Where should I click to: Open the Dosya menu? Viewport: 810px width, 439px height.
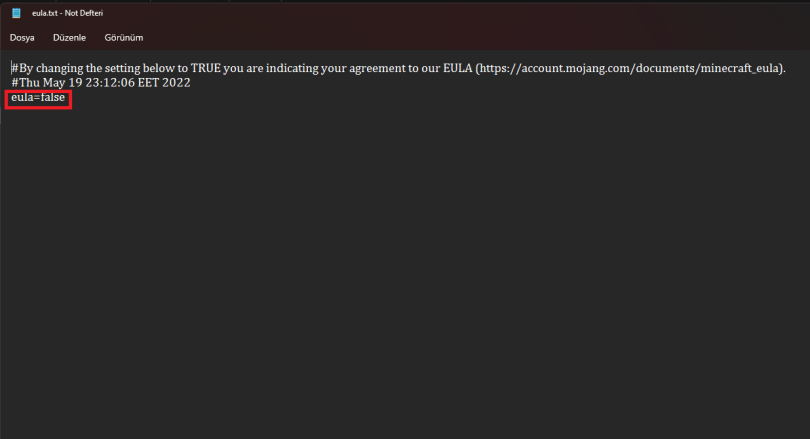point(22,38)
